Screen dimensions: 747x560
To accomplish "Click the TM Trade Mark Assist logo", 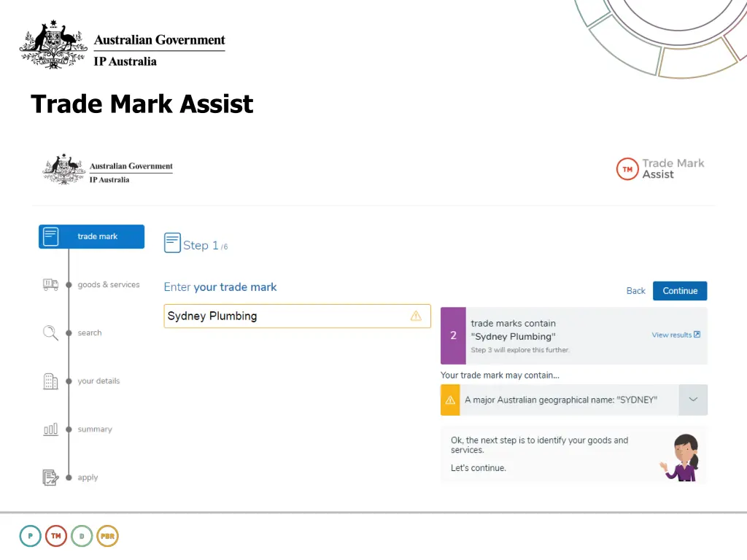I will (660, 169).
